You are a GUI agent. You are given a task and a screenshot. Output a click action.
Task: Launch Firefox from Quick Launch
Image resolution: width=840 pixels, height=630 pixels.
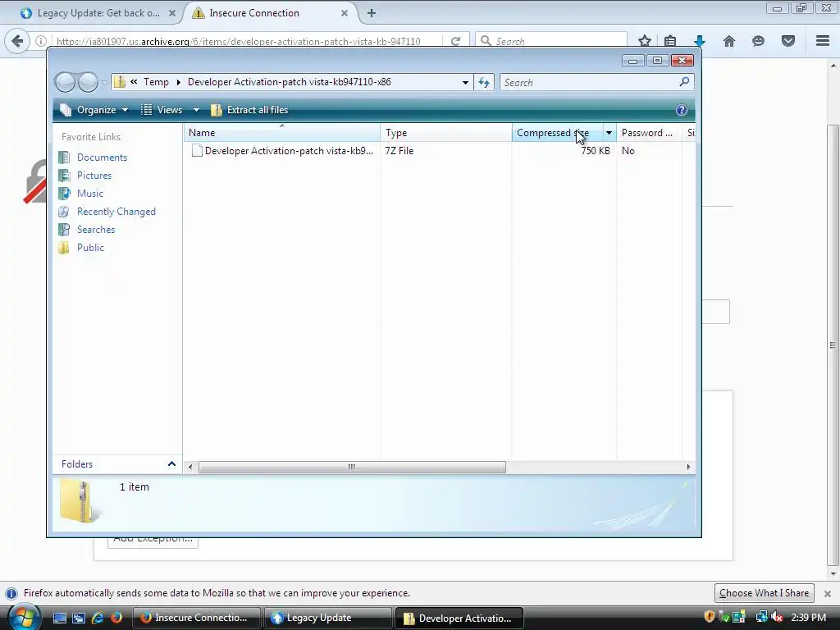coord(116,618)
